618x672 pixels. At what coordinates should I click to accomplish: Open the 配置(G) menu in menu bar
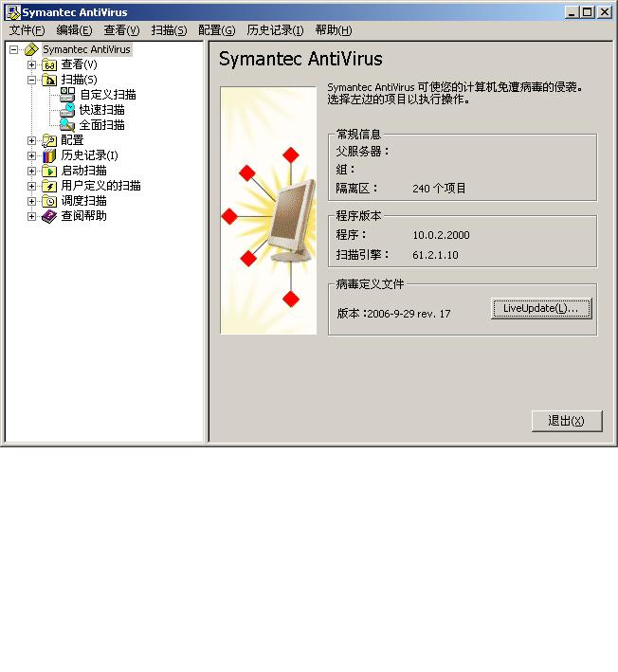click(216, 30)
